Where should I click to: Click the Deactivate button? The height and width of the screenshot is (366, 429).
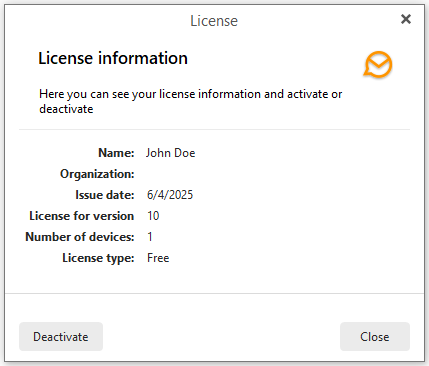(x=61, y=336)
